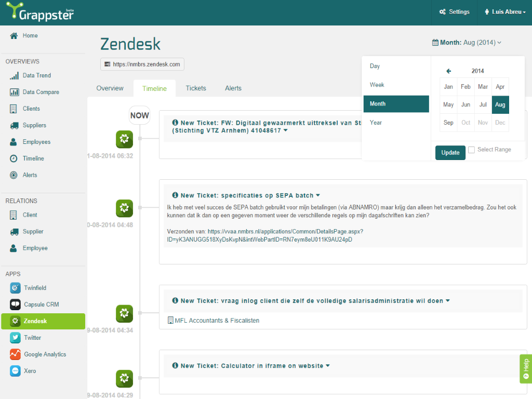Pick Jul in the month grid
The image size is (532, 399).
pyautogui.click(x=483, y=105)
